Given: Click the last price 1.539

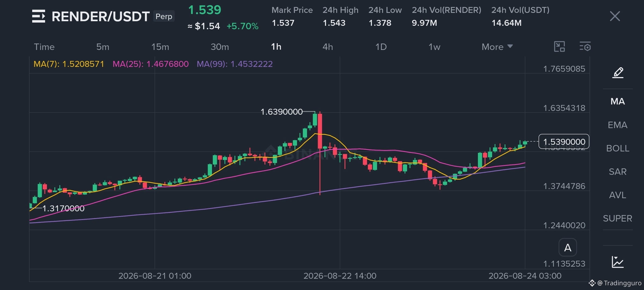Looking at the screenshot, I should pos(205,10).
